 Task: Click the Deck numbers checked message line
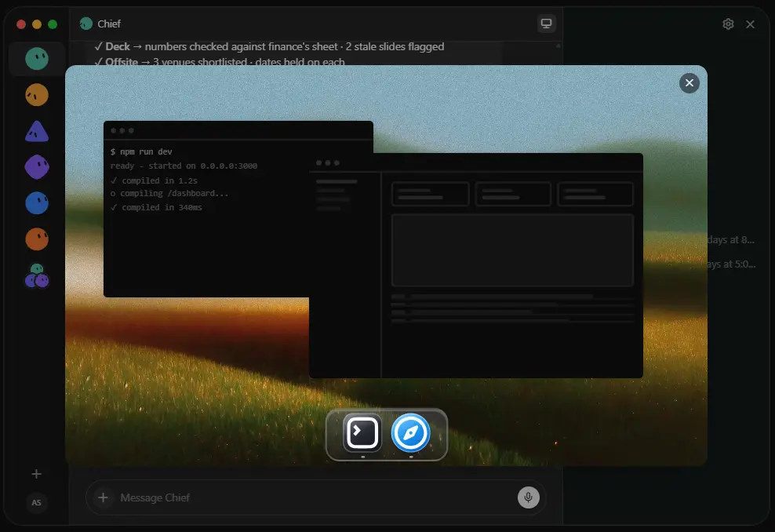269,46
